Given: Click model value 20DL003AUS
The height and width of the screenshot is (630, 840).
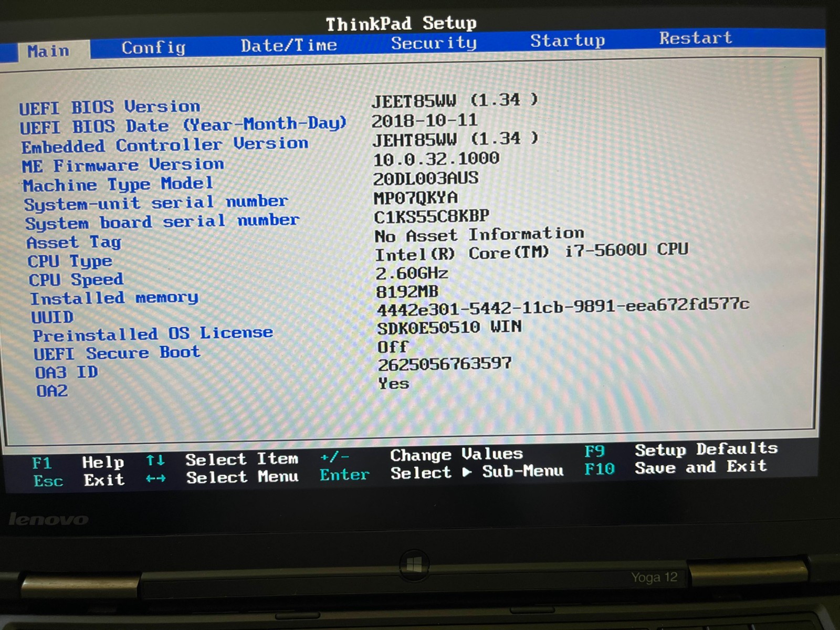Looking at the screenshot, I should point(426,179).
